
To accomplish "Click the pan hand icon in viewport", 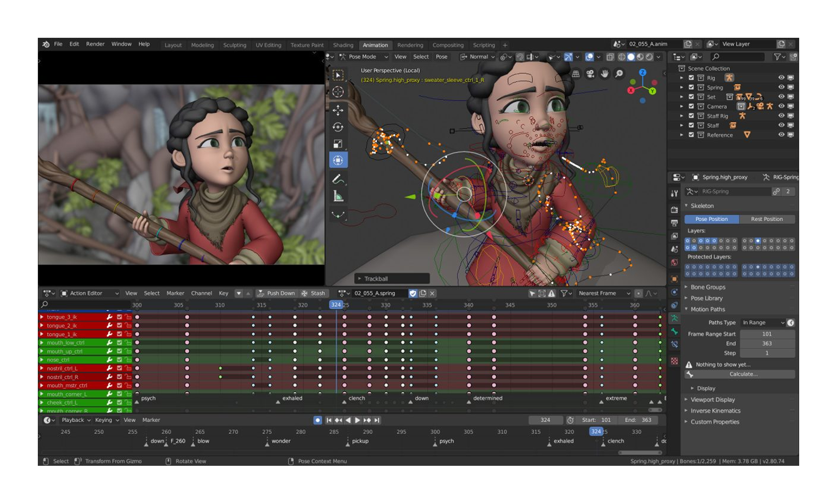I will pos(604,74).
